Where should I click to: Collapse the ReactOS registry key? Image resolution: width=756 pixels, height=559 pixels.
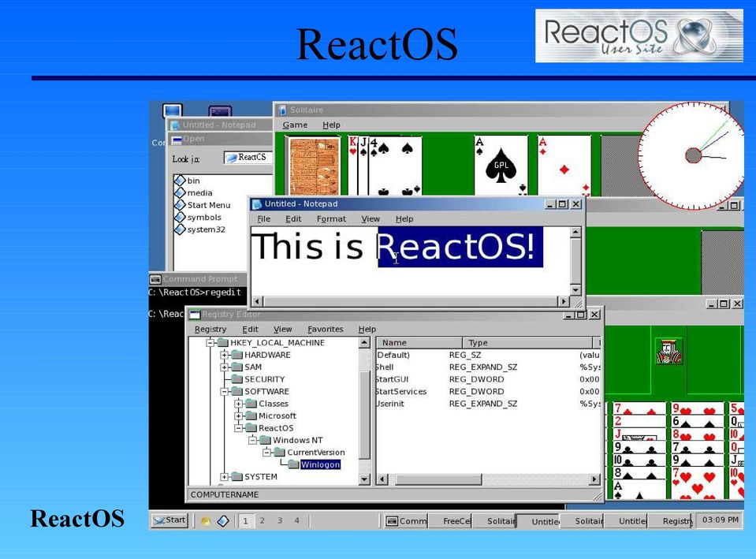pyautogui.click(x=239, y=428)
